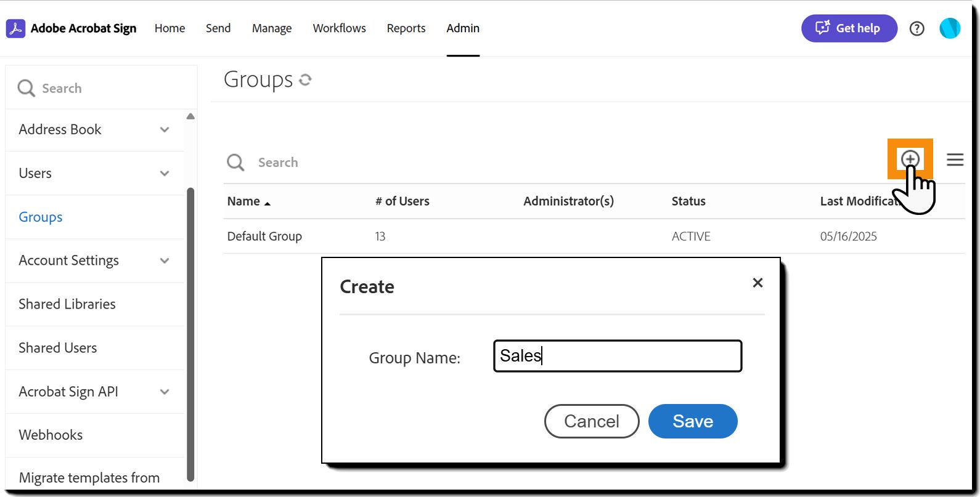Expand the Account Settings section

[x=165, y=261]
